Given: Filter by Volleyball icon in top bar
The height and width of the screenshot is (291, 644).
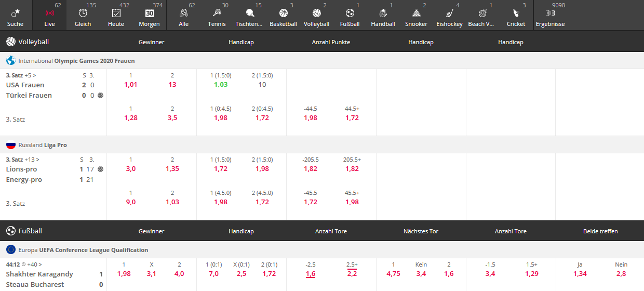Looking at the screenshot, I should [316, 13].
